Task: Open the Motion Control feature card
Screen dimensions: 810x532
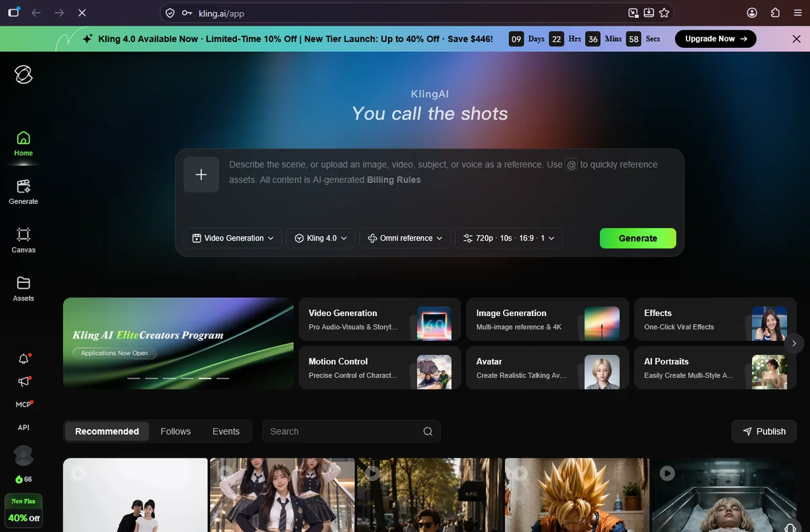Action: point(380,368)
